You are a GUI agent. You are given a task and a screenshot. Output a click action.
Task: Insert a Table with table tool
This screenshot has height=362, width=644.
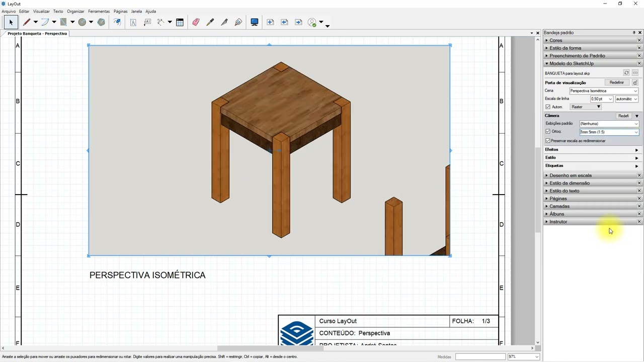point(180,22)
